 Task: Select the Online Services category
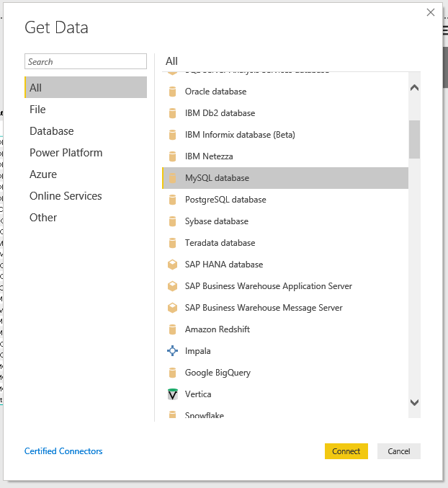[86, 196]
